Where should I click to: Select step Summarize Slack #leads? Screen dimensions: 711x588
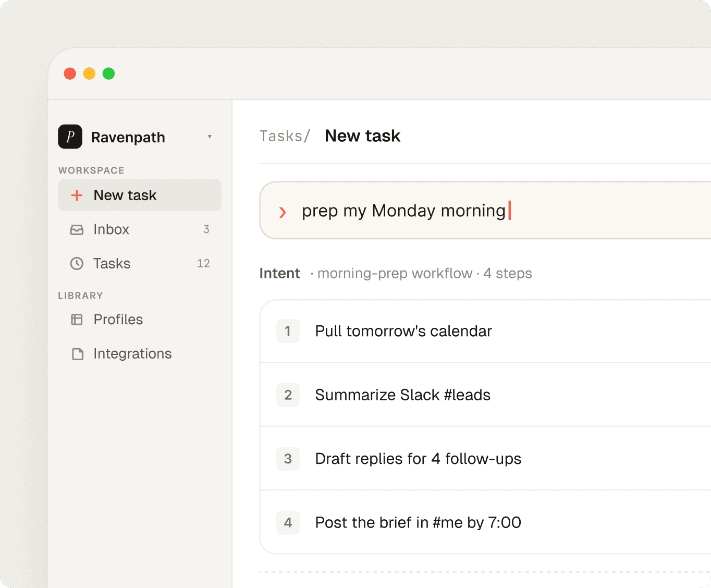click(x=485, y=395)
